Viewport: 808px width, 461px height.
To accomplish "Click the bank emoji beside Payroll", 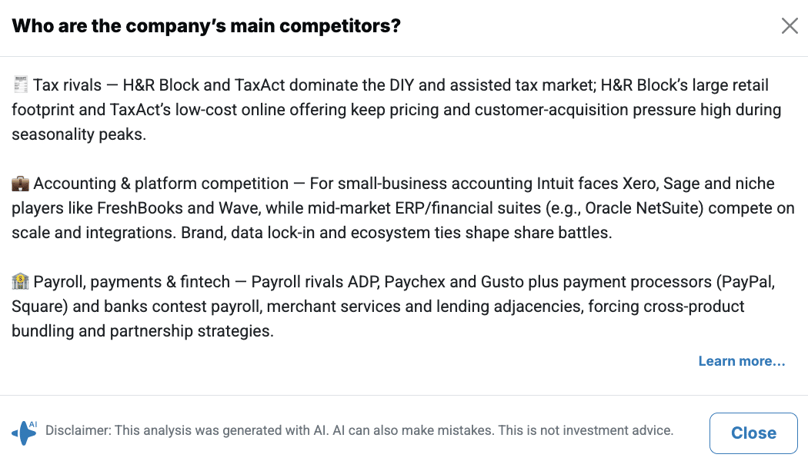I will [20, 282].
